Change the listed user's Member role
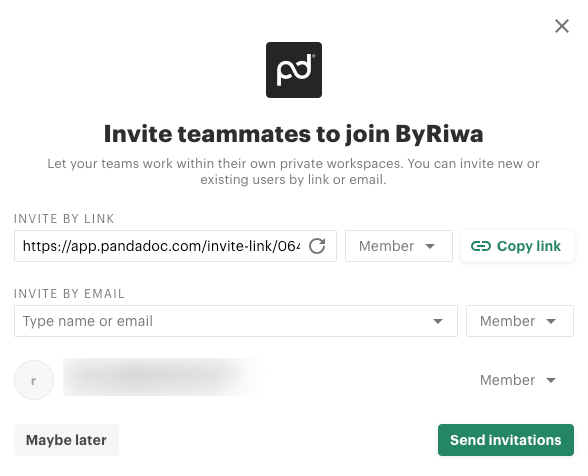Image resolution: width=588 pixels, height=476 pixels. (x=519, y=380)
